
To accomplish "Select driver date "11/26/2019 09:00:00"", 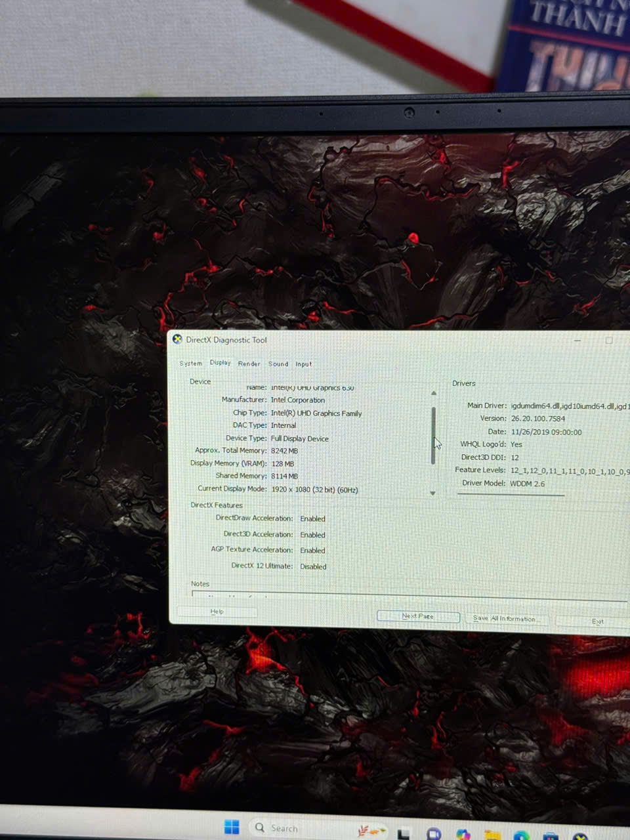I will 546,432.
